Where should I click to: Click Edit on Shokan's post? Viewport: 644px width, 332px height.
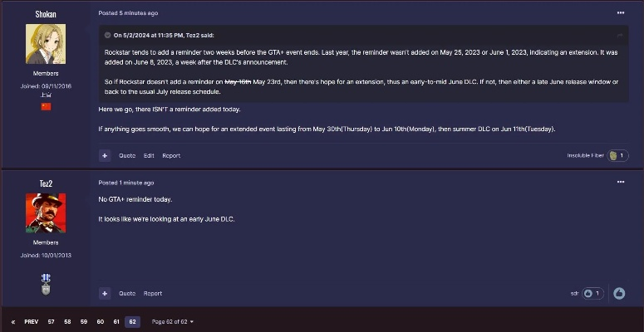tap(149, 155)
